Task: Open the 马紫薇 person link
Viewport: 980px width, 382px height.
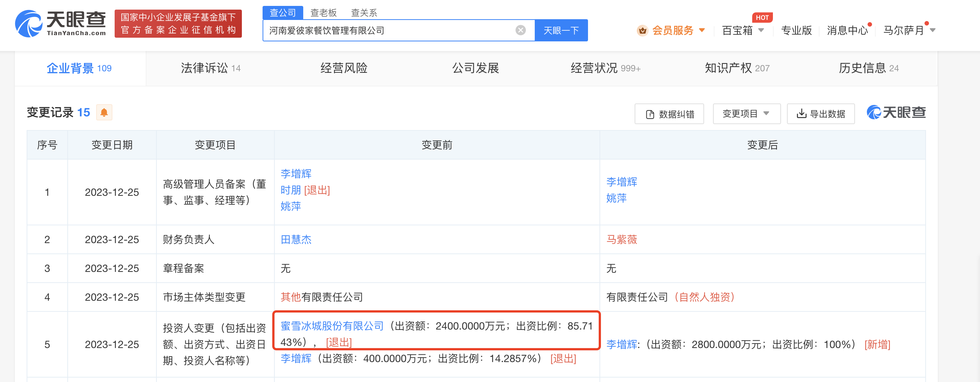Action: click(x=621, y=239)
